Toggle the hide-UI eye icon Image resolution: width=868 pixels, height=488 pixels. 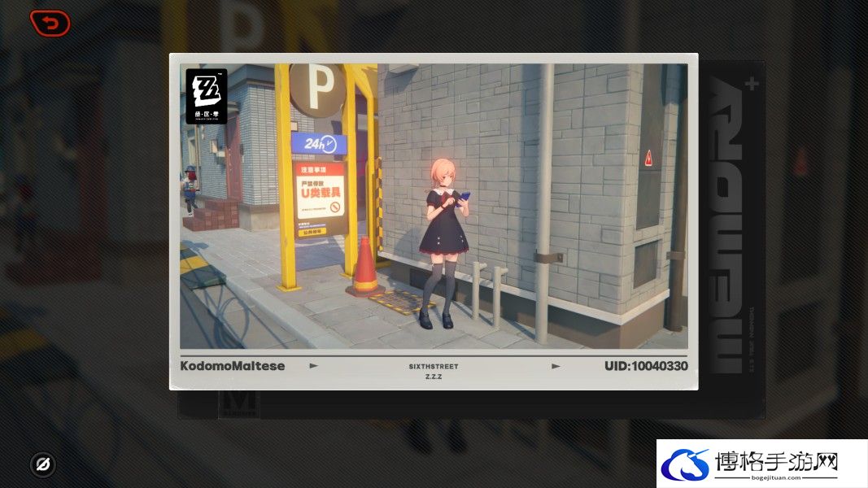[x=42, y=464]
